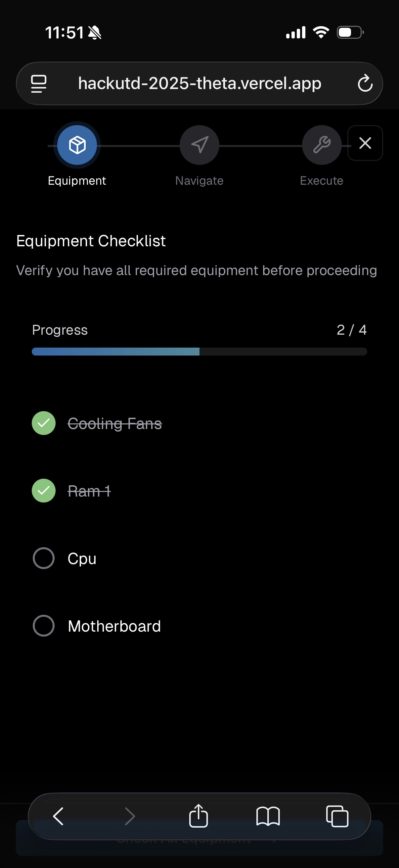Close the checklist with the X button

(365, 143)
